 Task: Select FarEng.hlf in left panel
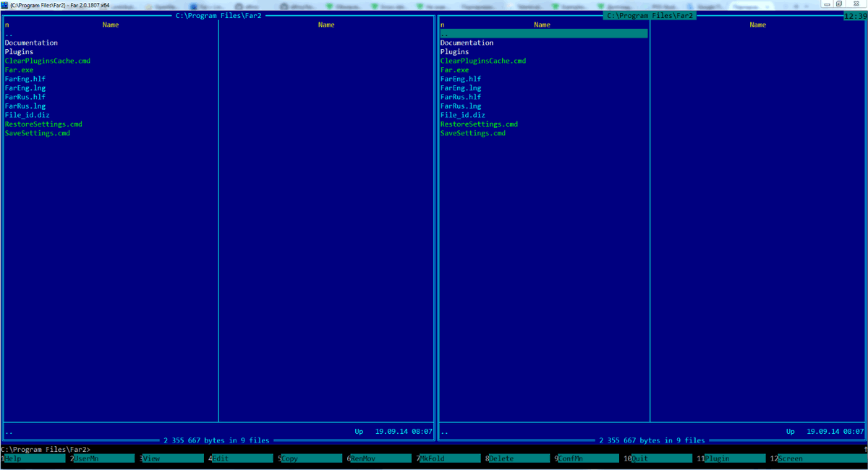(x=25, y=79)
